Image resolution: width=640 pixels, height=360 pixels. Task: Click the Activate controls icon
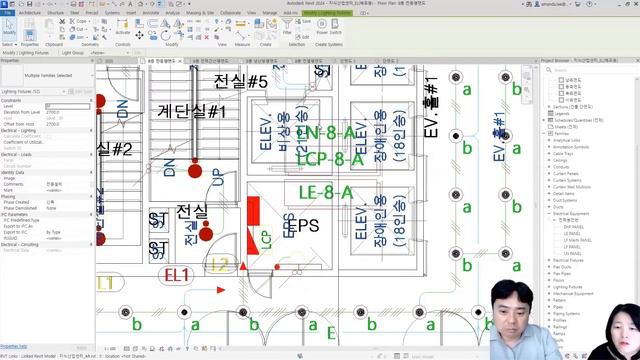click(x=122, y=27)
